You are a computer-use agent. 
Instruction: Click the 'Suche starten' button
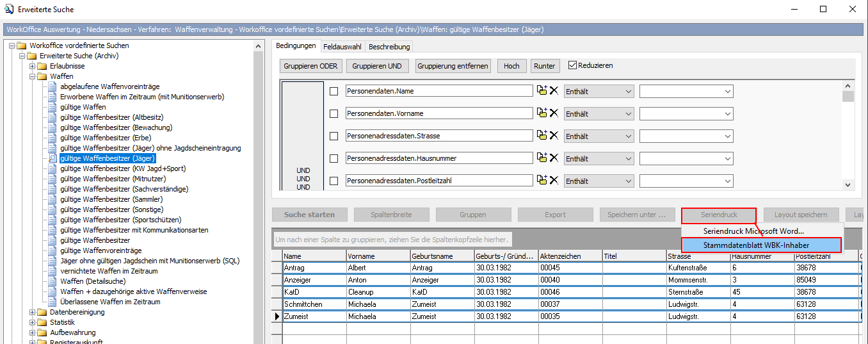(x=309, y=215)
